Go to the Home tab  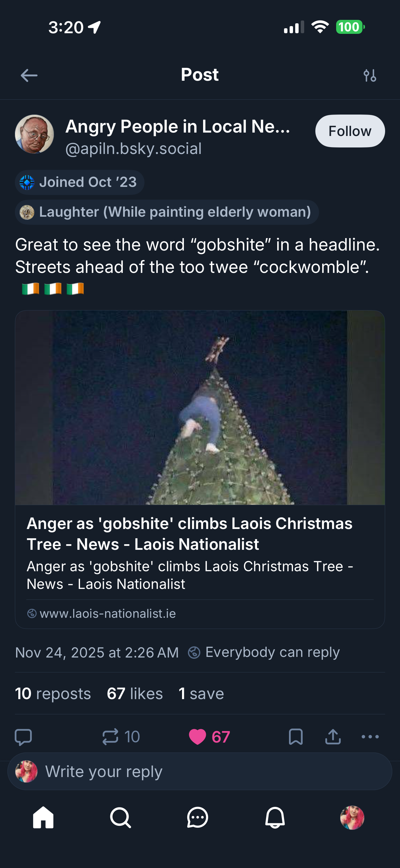pos(43,817)
